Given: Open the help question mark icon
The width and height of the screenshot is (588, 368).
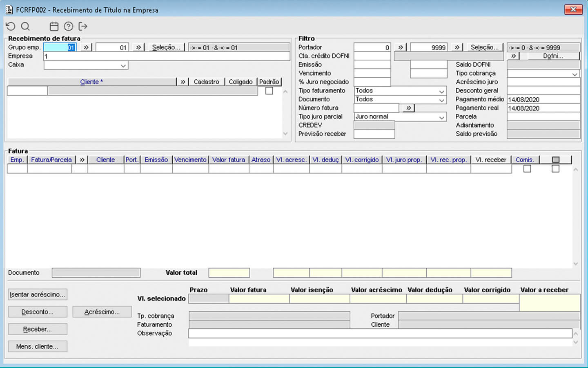Looking at the screenshot, I should (69, 27).
